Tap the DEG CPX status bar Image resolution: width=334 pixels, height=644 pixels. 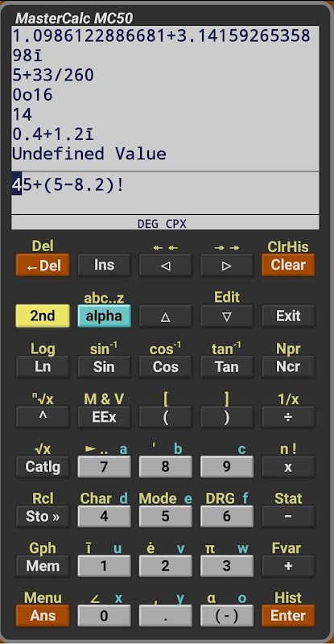pos(165,224)
